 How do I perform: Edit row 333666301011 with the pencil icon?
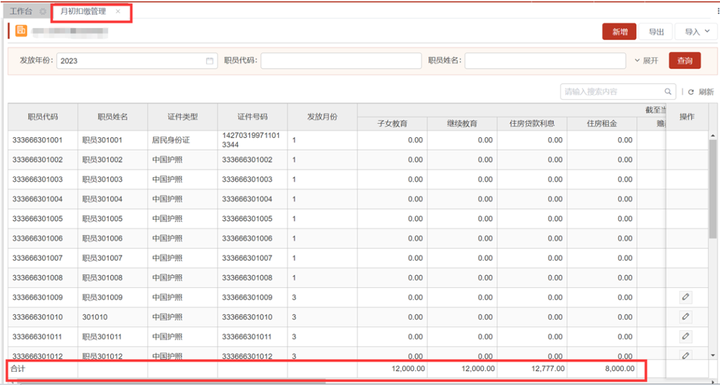pos(686,336)
